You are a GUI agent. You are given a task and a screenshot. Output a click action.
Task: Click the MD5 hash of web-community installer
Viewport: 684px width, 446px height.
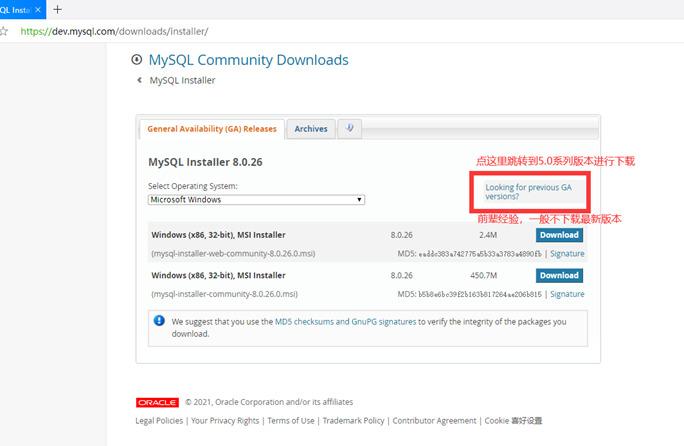(480, 254)
